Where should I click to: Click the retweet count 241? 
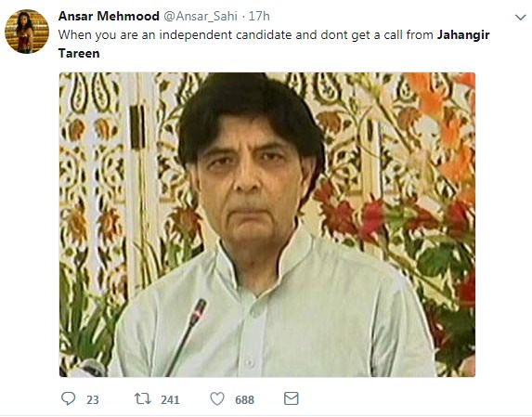click(170, 400)
